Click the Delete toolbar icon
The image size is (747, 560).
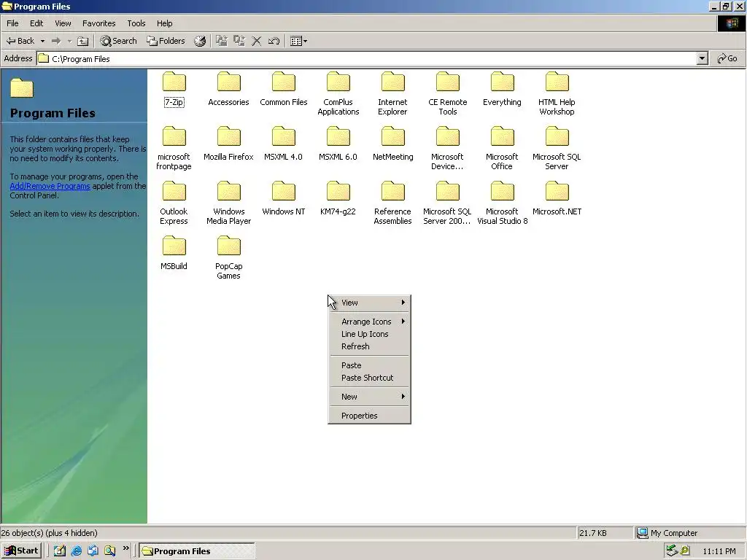pos(256,41)
